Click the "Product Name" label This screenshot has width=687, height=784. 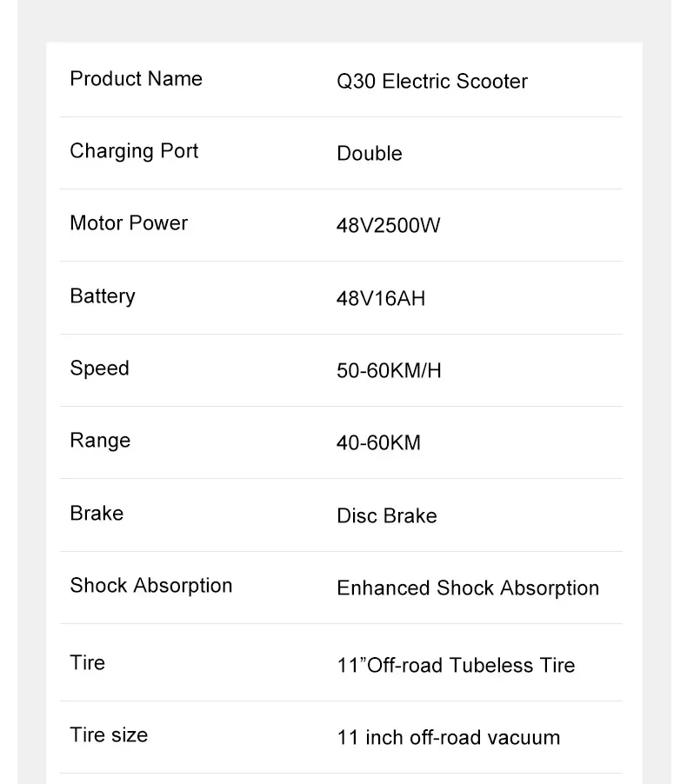[136, 79]
